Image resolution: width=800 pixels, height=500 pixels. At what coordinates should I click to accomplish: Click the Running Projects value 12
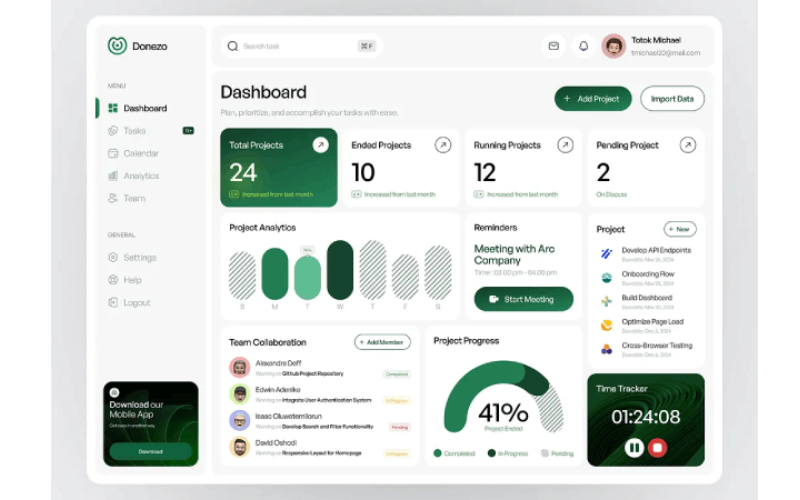[x=485, y=172]
